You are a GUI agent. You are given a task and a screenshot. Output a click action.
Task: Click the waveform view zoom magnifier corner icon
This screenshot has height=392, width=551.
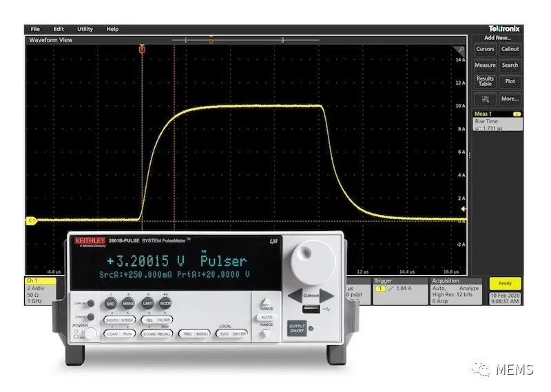pos(459,51)
